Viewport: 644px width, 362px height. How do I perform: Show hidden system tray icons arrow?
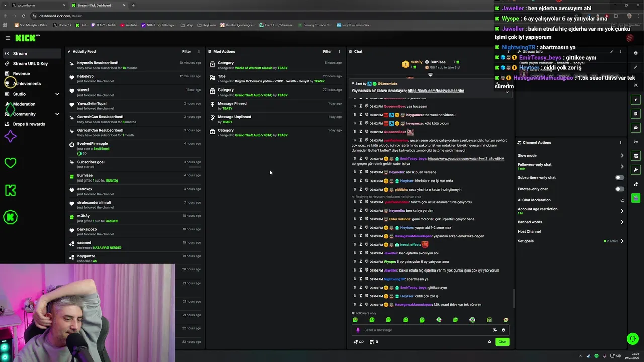(580, 356)
